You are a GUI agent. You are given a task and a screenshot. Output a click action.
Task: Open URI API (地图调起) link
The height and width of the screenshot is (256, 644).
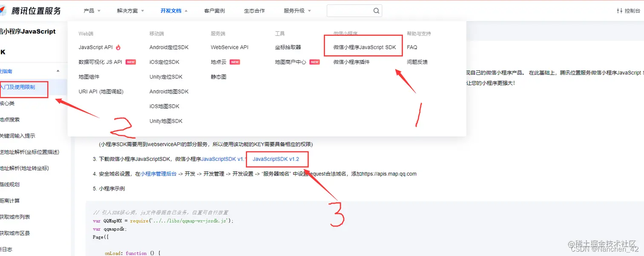click(101, 91)
